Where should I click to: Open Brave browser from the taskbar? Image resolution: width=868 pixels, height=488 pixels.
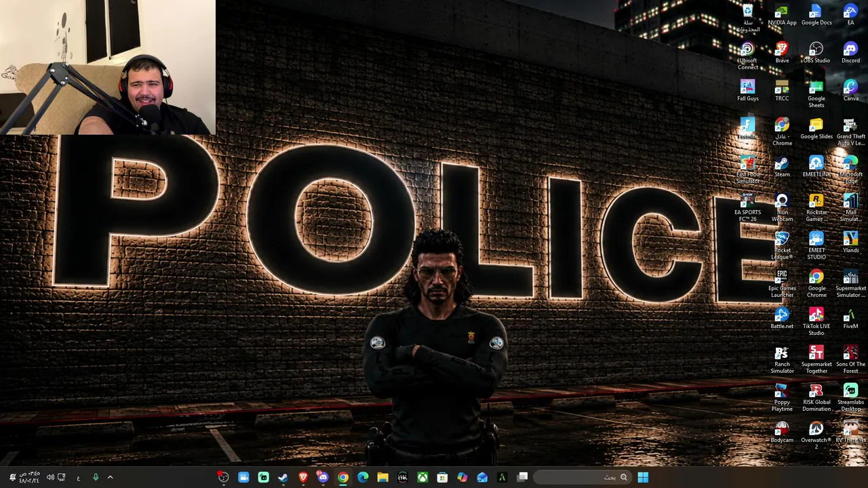[x=303, y=477]
